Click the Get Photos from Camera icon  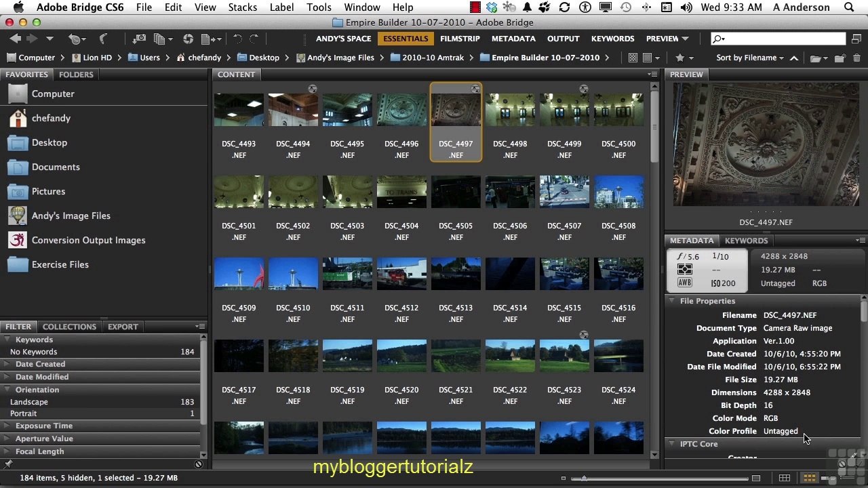(x=139, y=39)
